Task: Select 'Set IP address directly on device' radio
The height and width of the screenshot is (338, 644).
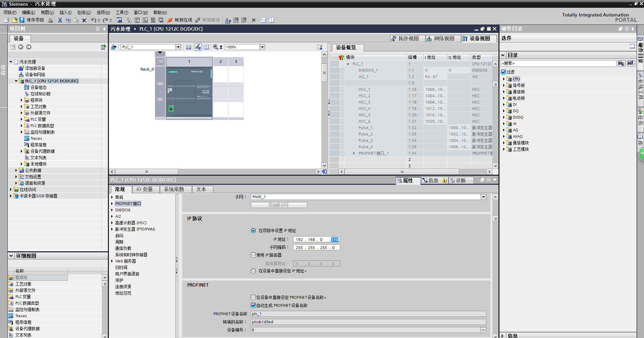Action: [x=253, y=271]
